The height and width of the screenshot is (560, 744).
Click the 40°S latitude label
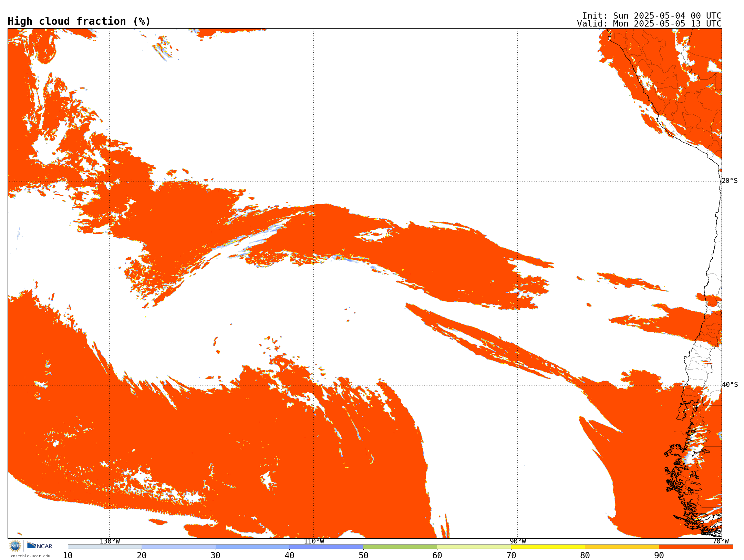pyautogui.click(x=730, y=385)
